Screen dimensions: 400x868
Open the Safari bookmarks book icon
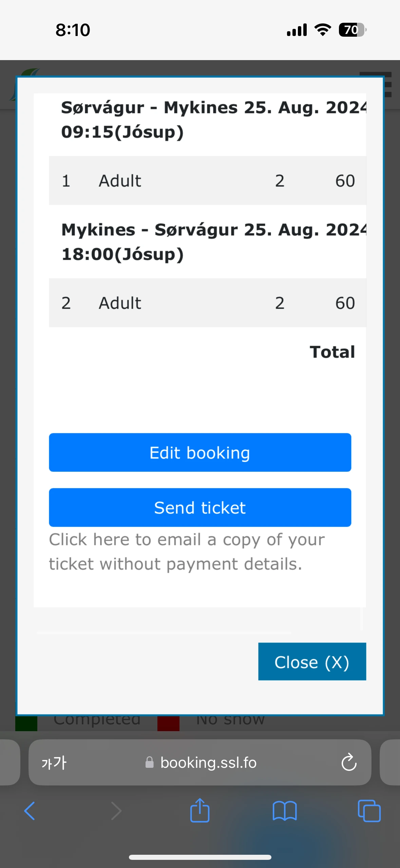click(x=285, y=811)
